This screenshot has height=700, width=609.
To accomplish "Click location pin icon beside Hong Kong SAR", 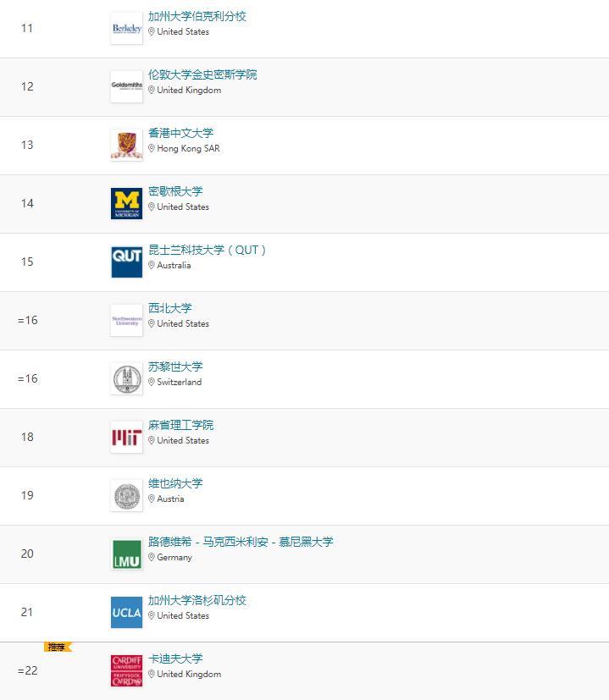I will click(x=152, y=148).
